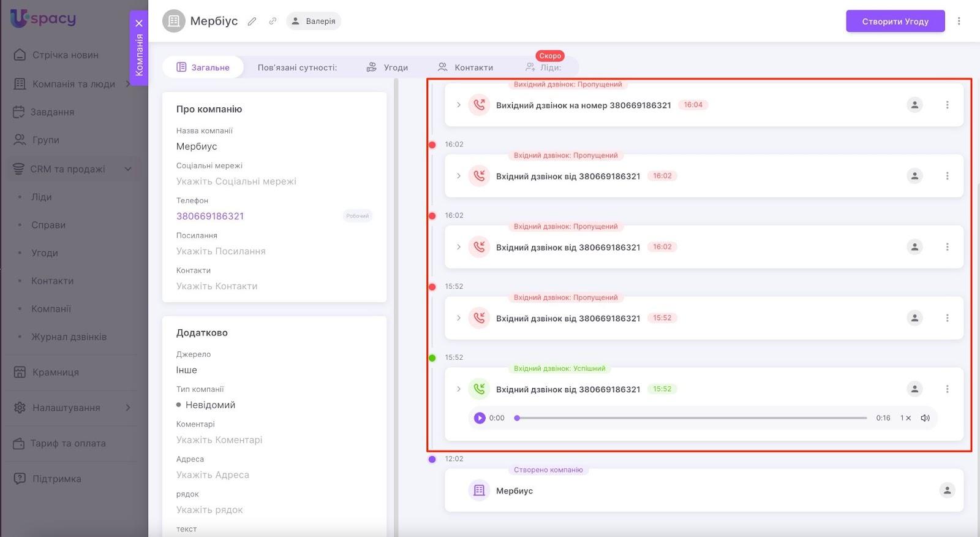Open Групи in the sidebar
Image resolution: width=980 pixels, height=537 pixels.
[x=45, y=140]
